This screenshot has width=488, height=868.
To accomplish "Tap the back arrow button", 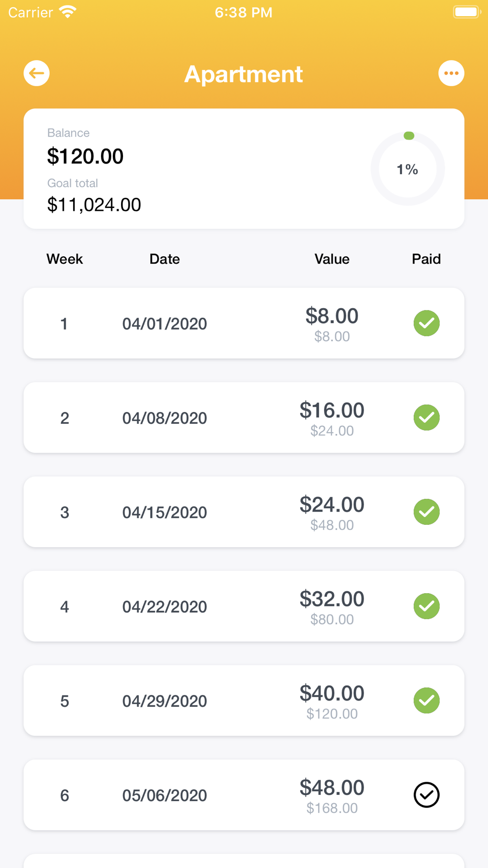I will [37, 73].
